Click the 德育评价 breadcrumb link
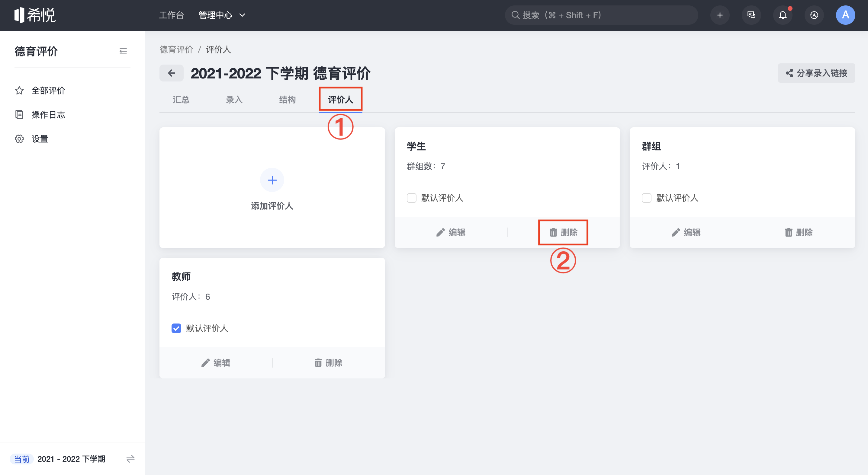 [x=176, y=49]
